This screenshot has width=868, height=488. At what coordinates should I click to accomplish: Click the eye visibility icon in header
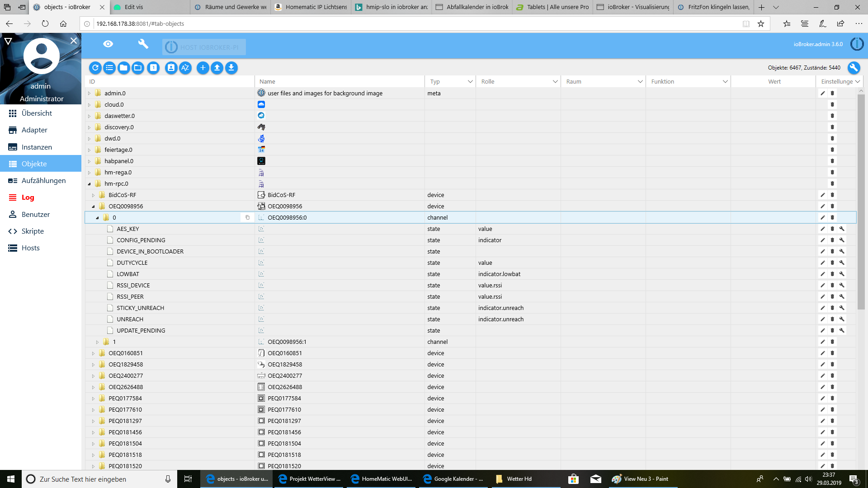108,44
